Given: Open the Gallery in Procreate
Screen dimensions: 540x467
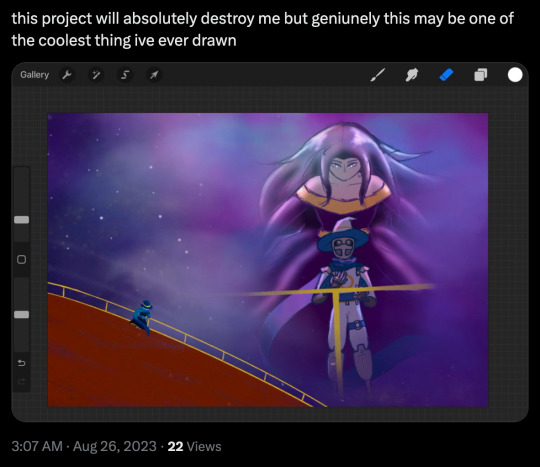Looking at the screenshot, I should pyautogui.click(x=34, y=75).
